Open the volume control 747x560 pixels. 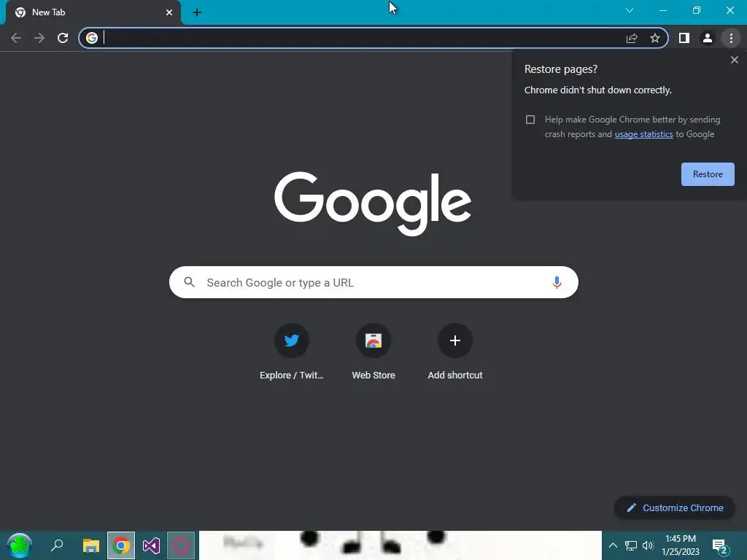[x=648, y=545]
